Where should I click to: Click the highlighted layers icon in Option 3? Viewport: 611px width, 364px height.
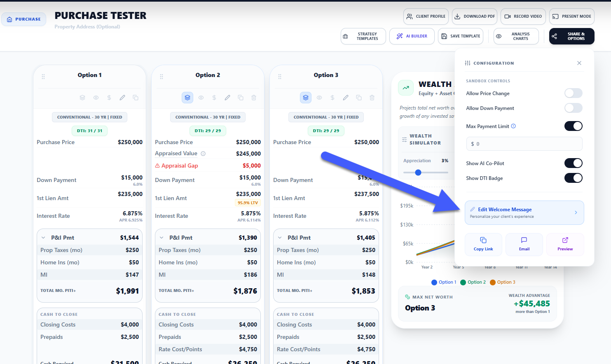click(306, 98)
